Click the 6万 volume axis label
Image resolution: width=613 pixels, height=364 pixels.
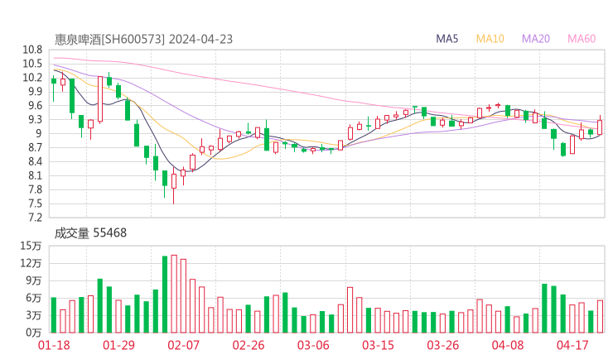[34, 298]
